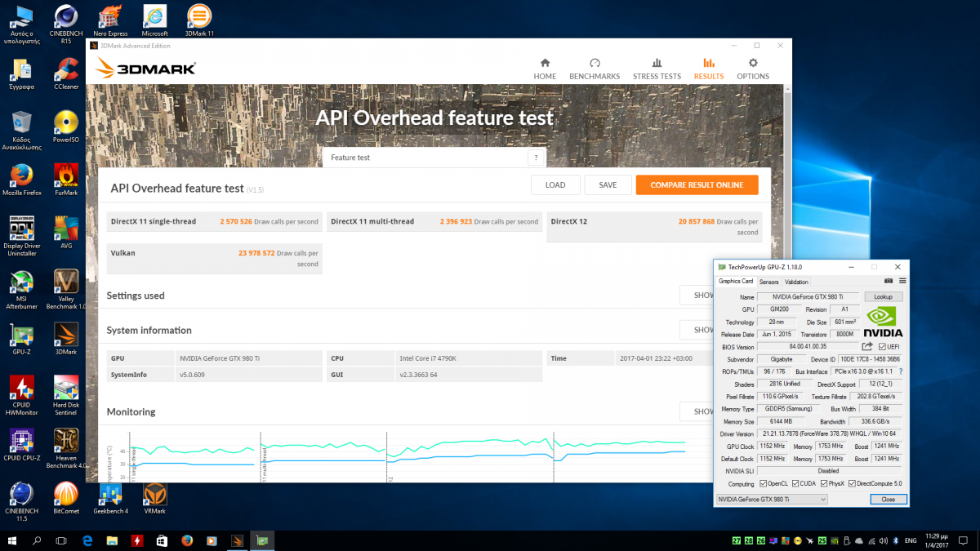The height and width of the screenshot is (551, 980).
Task: Open 3DMark 11 desktop shortcut
Action: [x=199, y=21]
